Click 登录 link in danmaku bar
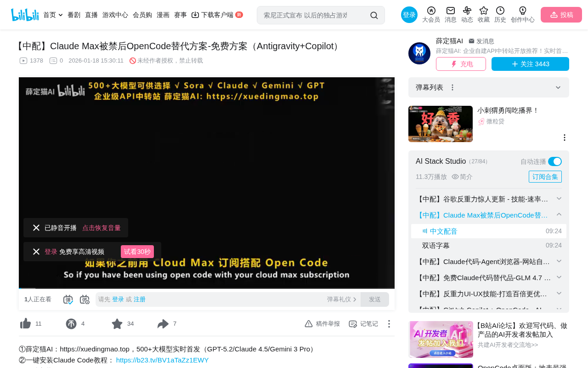Viewport: 588px width, 368px height. pyautogui.click(x=118, y=299)
